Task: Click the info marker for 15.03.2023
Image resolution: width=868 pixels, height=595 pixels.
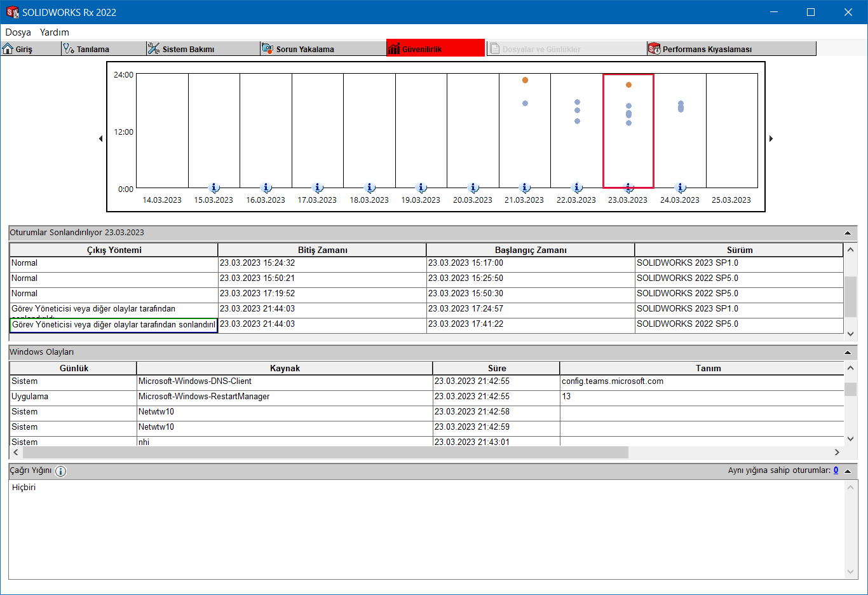Action: (x=214, y=188)
